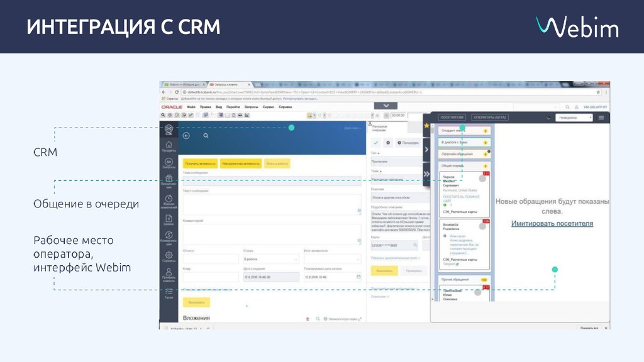Click the Проверить button

(x=414, y=271)
